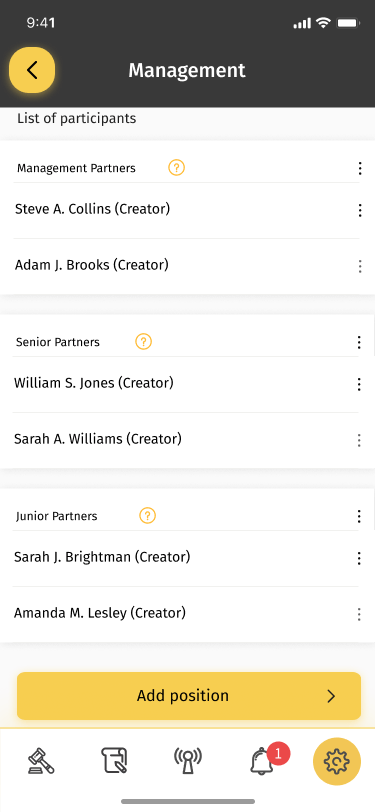Open three-dot menu for Amanda M. Lesley
This screenshot has height=812, width=375.
(358, 614)
